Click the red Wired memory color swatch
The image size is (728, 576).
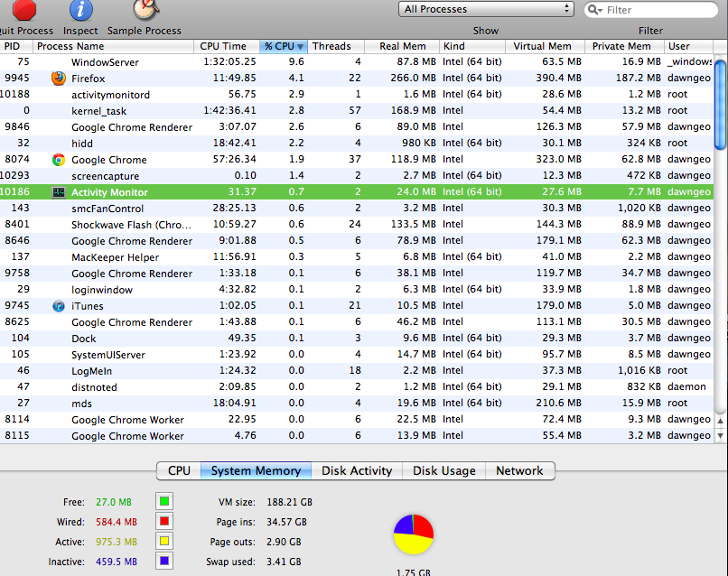[164, 521]
